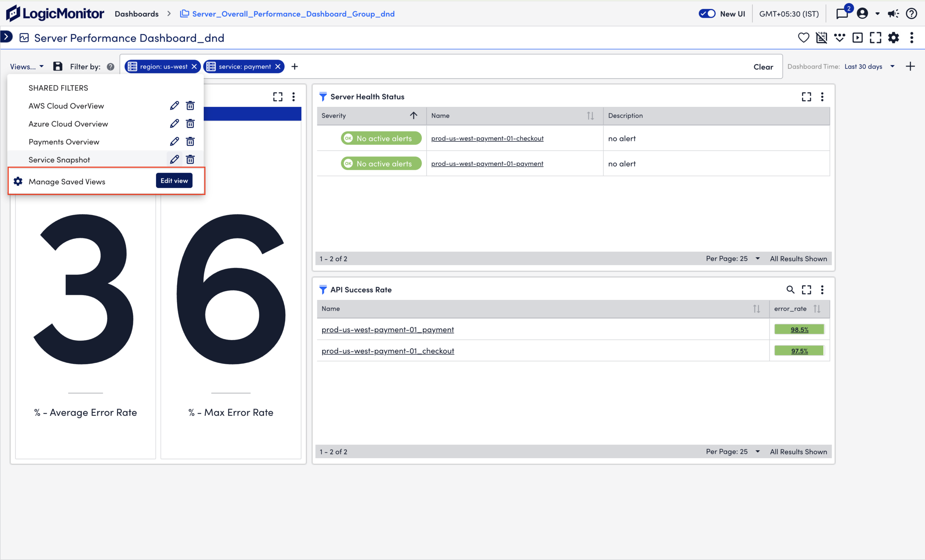Click the SDT scheduled downtime icon

tap(821, 38)
